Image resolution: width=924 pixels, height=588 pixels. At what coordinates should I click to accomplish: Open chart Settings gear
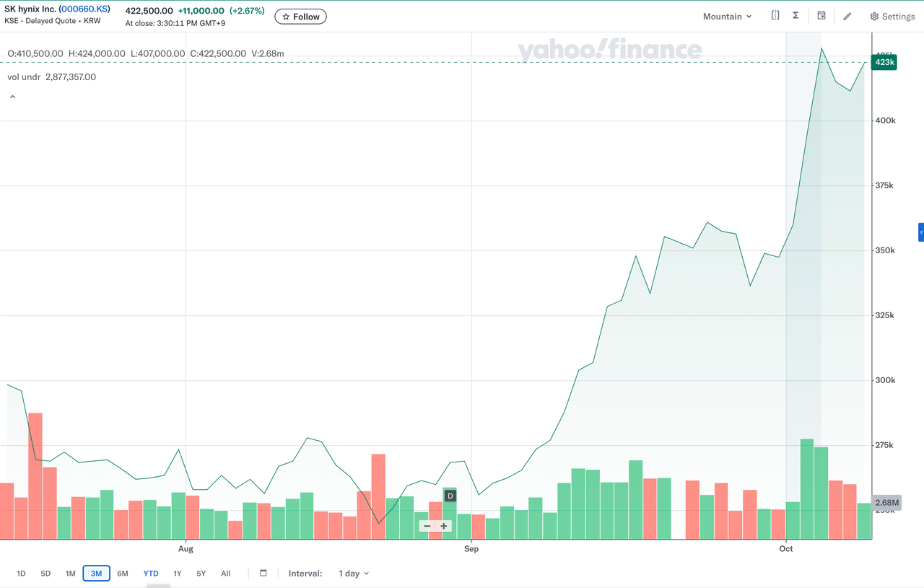(892, 17)
